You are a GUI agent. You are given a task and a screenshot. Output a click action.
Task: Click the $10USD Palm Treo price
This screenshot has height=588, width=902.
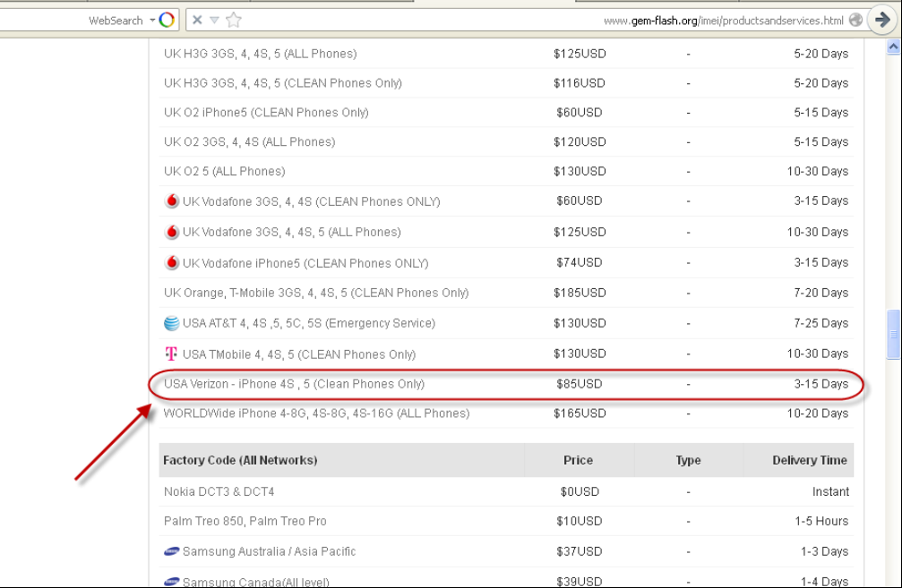click(579, 521)
